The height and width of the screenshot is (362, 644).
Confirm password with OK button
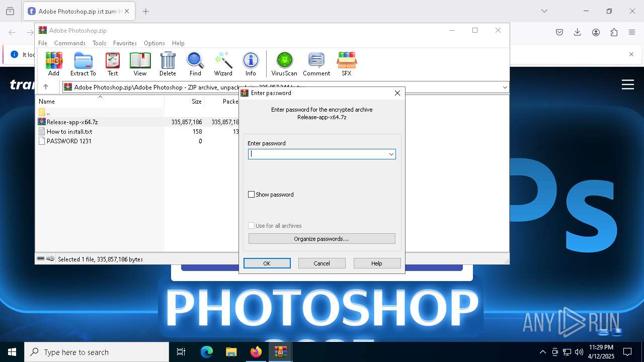[267, 263]
